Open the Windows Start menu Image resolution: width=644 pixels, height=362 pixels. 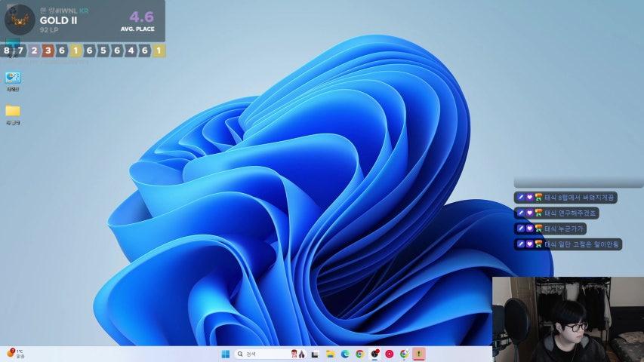tap(225, 354)
